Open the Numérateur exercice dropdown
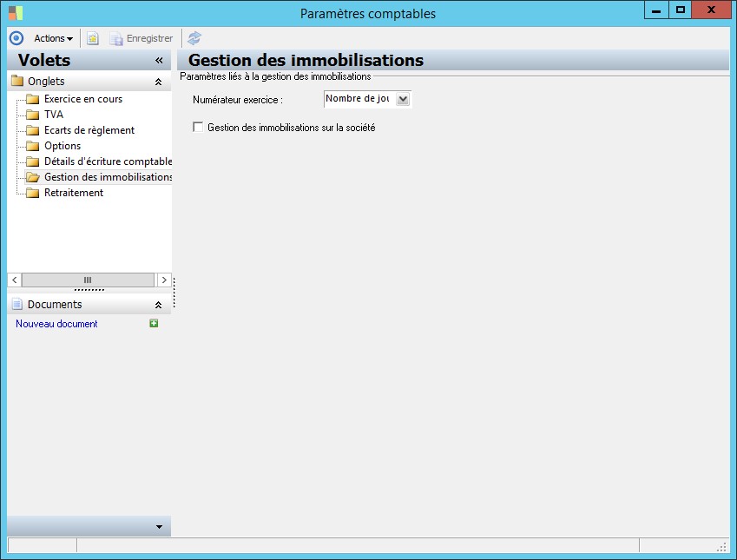This screenshot has height=560, width=737. tap(403, 99)
